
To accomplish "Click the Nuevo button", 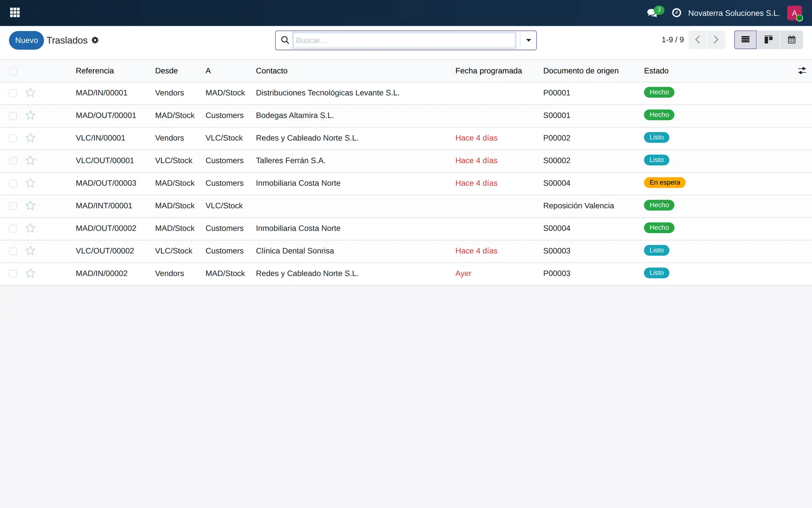I will (x=26, y=40).
